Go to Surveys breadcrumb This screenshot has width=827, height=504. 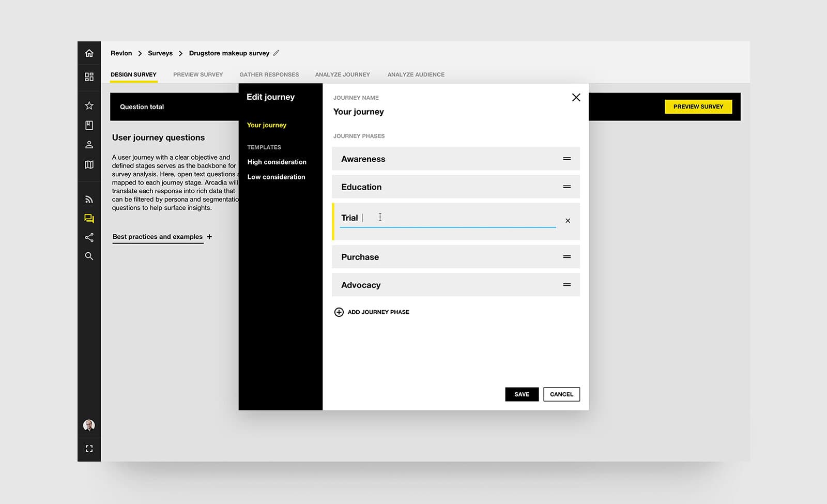[x=160, y=53]
